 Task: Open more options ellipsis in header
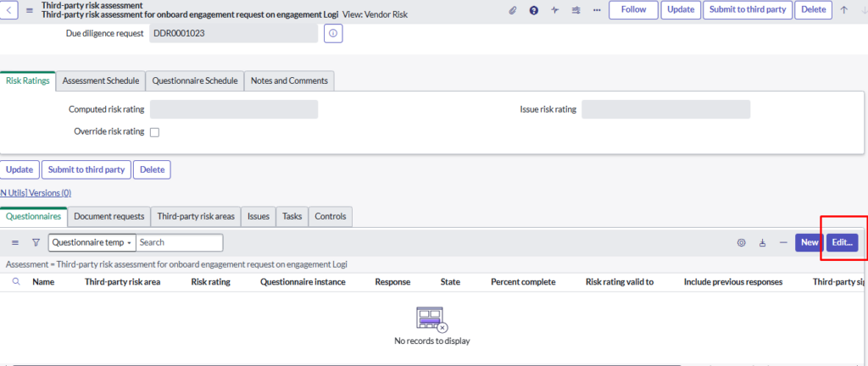tap(597, 10)
